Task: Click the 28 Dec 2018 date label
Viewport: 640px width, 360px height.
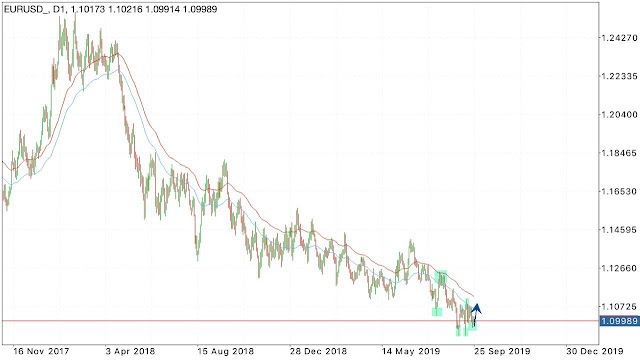Action: click(318, 351)
